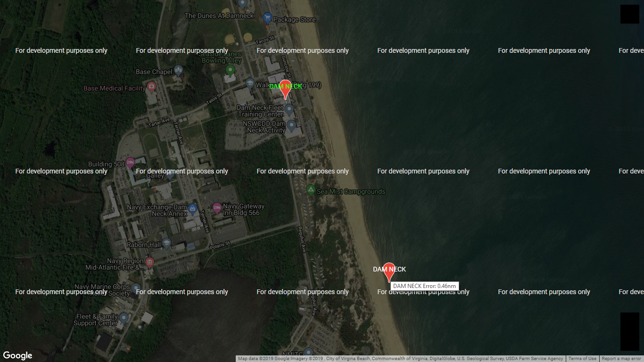The height and width of the screenshot is (362, 644).
Task: Click the NSWCDD Dam Neck Activity pin
Action: pyautogui.click(x=292, y=125)
